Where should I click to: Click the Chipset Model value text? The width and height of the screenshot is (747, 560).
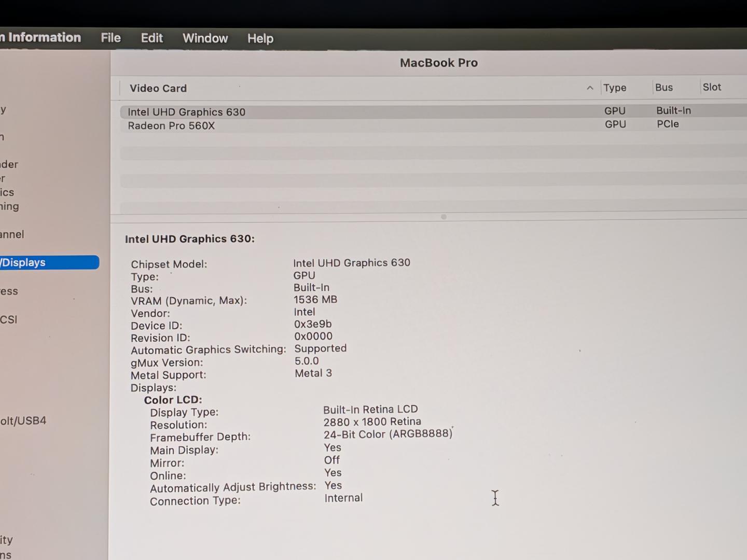pyautogui.click(x=352, y=262)
